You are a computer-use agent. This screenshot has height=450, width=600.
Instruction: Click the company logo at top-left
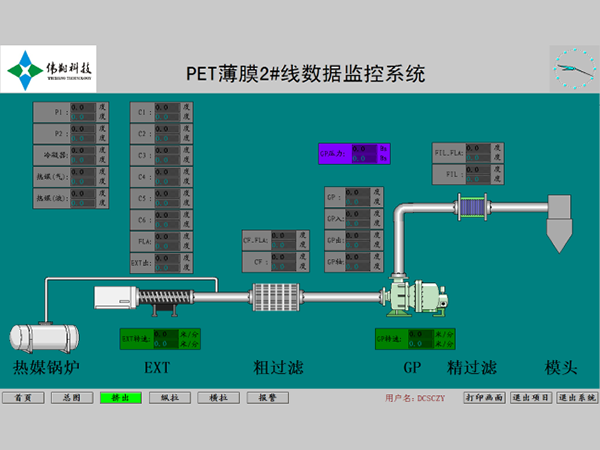click(49, 69)
